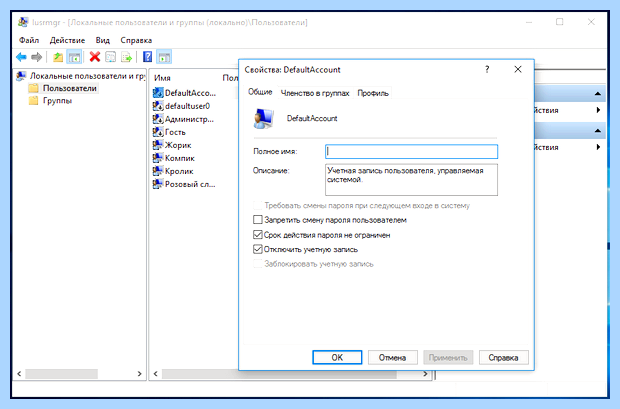
Task: Open the Справка menu in menu bar
Action: [136, 40]
